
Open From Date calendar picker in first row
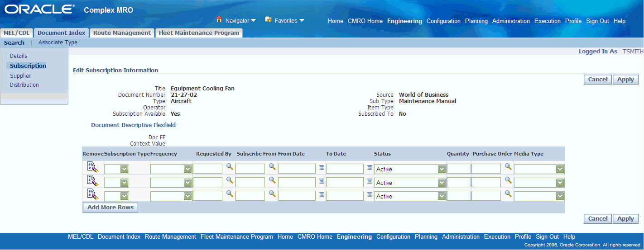tap(322, 167)
